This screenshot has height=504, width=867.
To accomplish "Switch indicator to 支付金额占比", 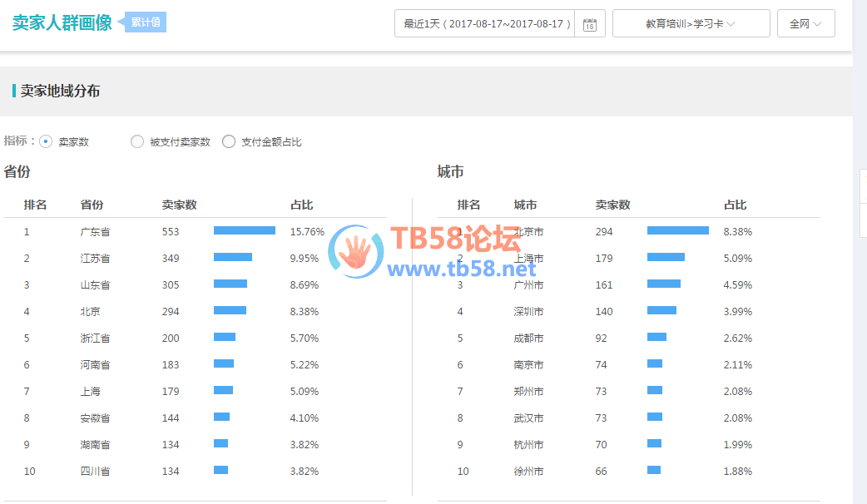I will (229, 142).
